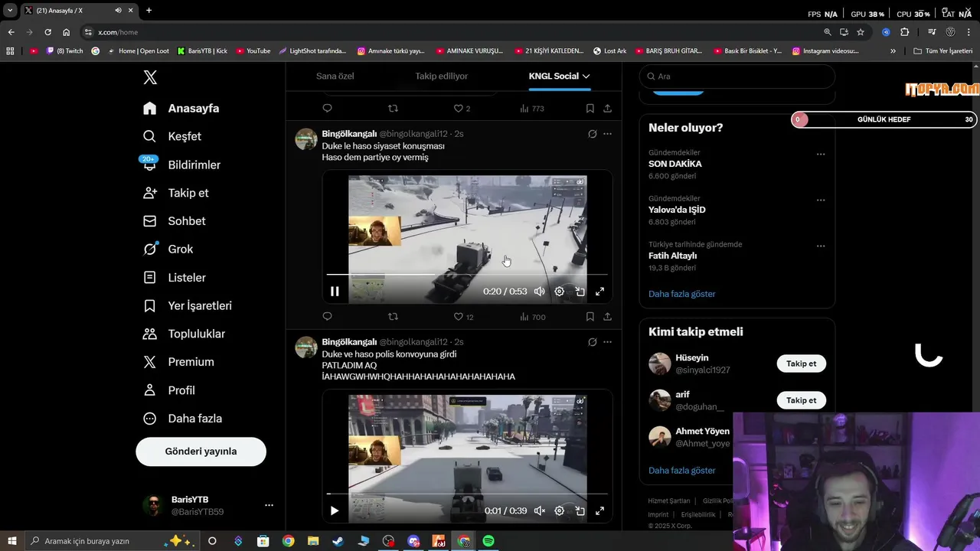
Task: Open Spotify from the taskbar
Action: (488, 541)
